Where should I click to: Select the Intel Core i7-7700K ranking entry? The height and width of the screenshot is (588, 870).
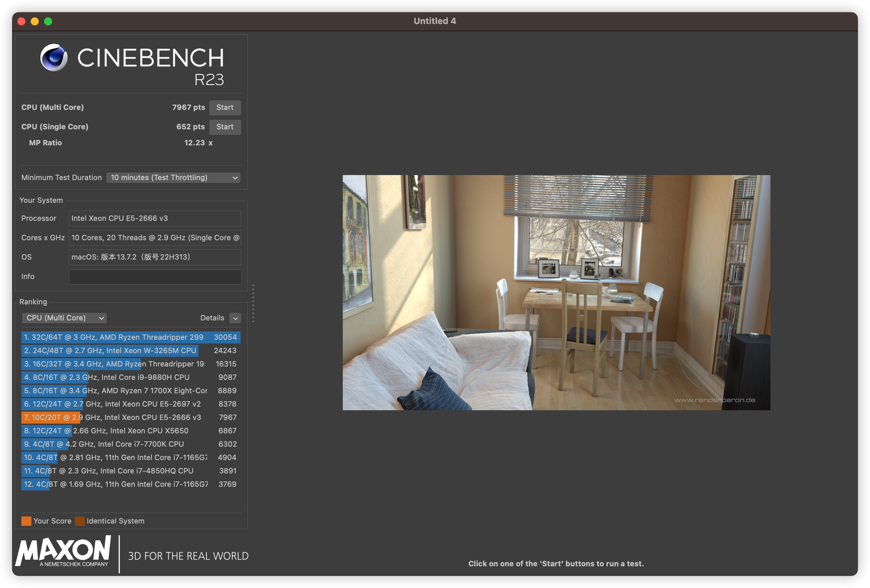[x=112, y=444]
